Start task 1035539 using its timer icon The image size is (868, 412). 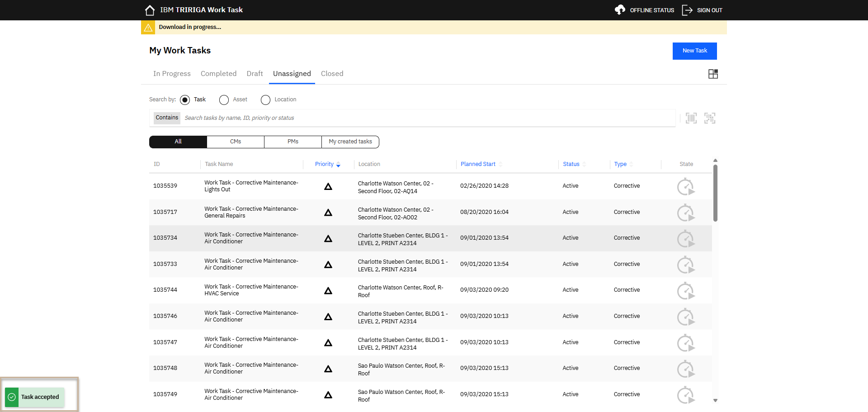pos(686,187)
